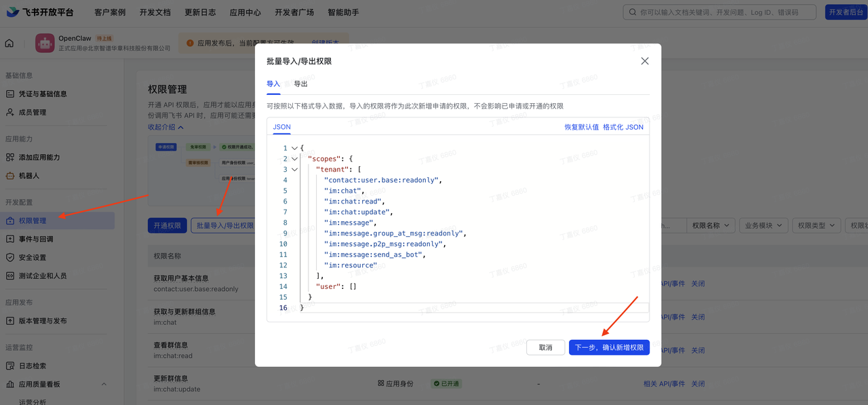Collapse JSON line 1 fold arrow
The image size is (868, 405).
coord(294,148)
